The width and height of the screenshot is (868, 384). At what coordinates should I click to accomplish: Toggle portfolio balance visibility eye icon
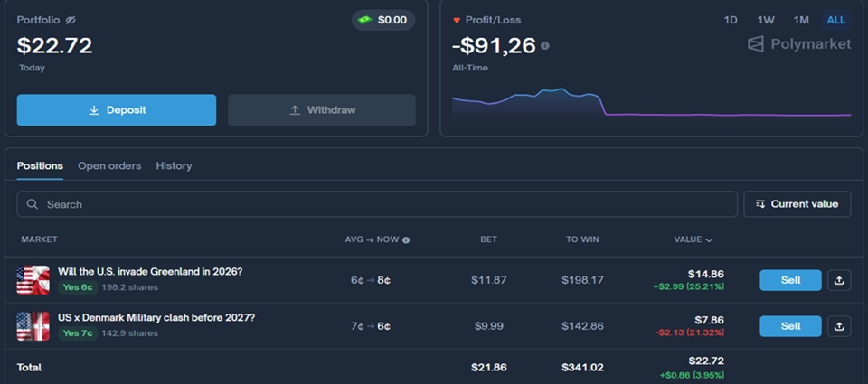pos(71,20)
